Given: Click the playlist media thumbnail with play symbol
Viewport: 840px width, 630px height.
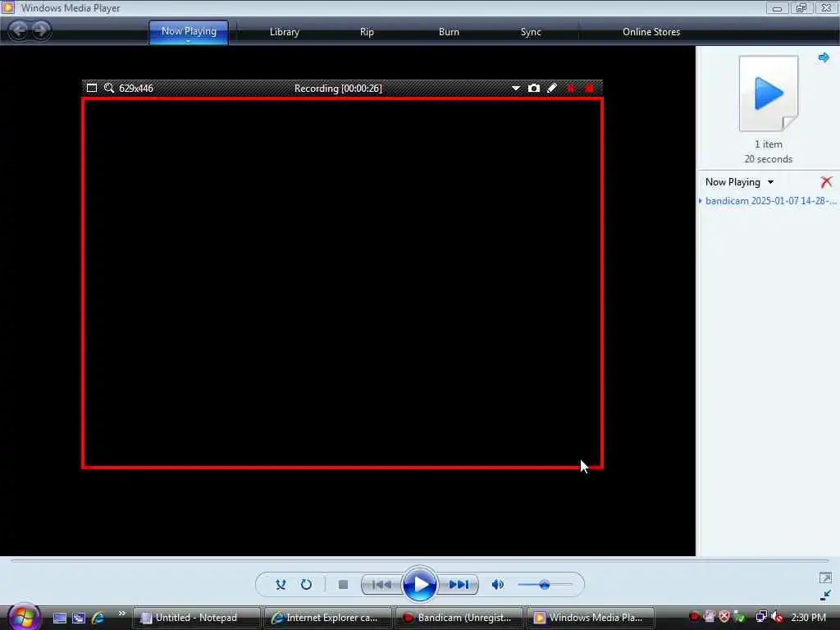Looking at the screenshot, I should click(769, 94).
